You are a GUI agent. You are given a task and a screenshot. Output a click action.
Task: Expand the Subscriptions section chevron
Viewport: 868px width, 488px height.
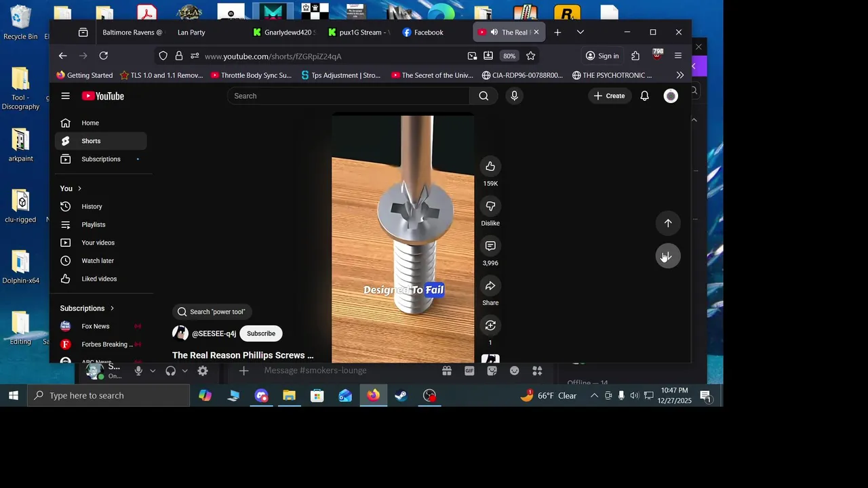[112, 308]
